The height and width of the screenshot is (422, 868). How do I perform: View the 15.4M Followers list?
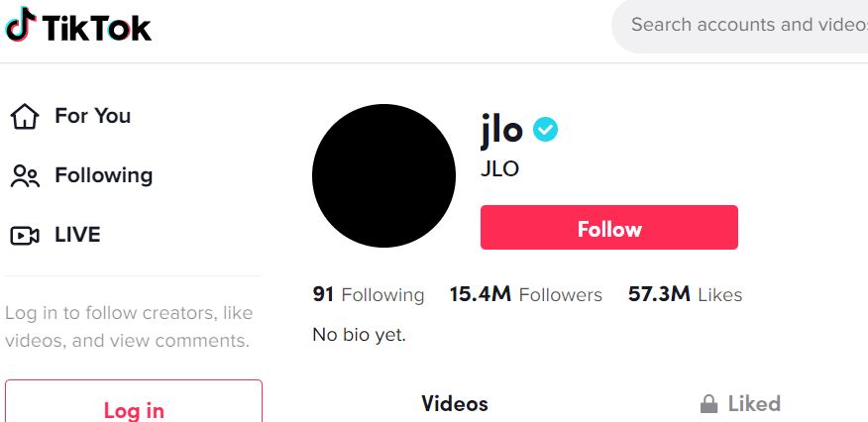[526, 294]
